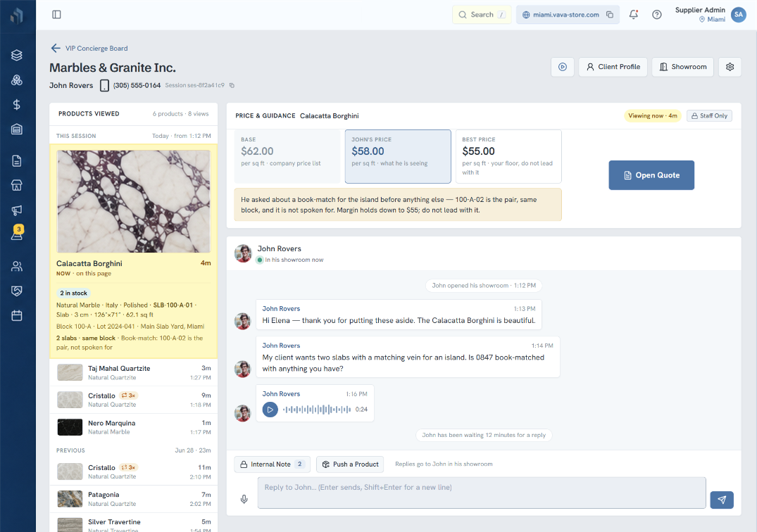Open the shield handshake sidebar icon

click(17, 291)
